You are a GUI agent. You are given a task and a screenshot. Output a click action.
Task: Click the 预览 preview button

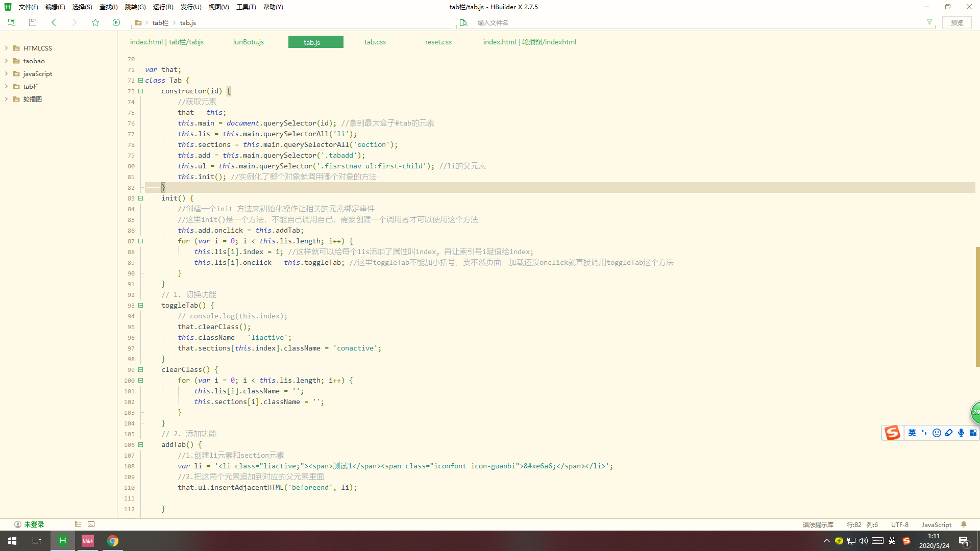click(x=957, y=22)
